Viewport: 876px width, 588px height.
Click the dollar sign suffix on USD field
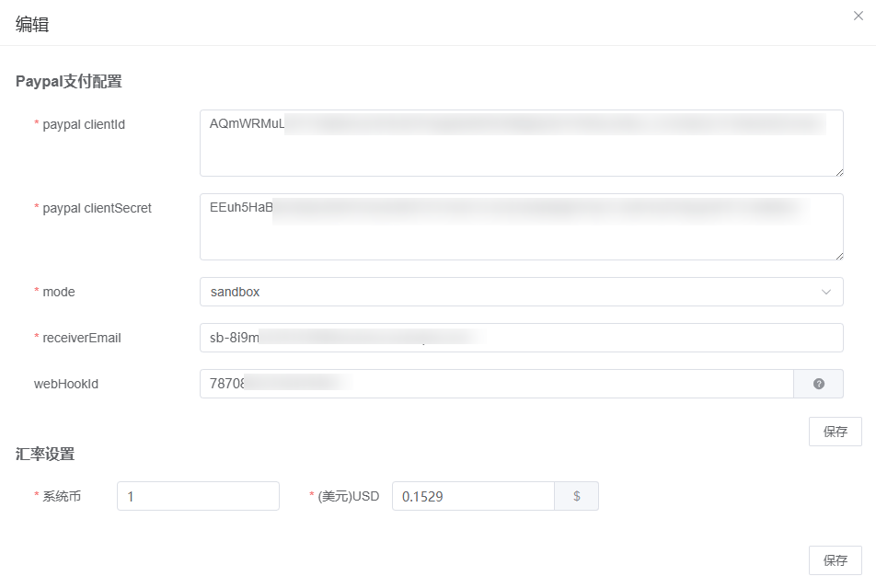tap(577, 496)
